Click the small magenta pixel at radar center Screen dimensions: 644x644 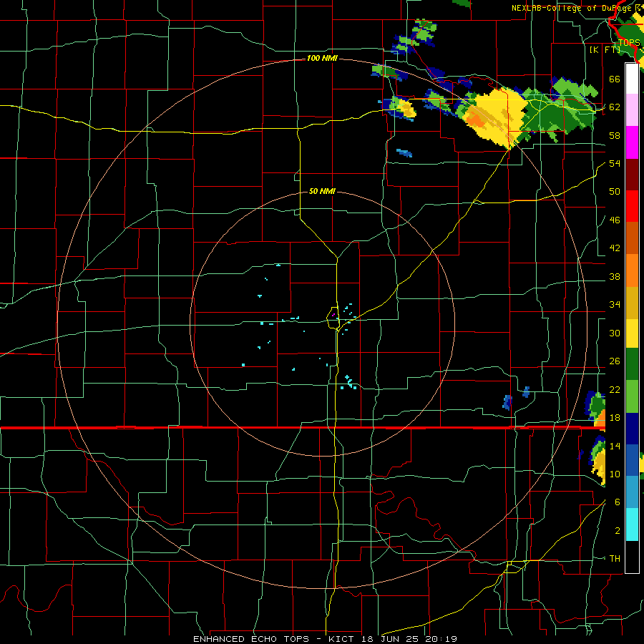(x=333, y=315)
